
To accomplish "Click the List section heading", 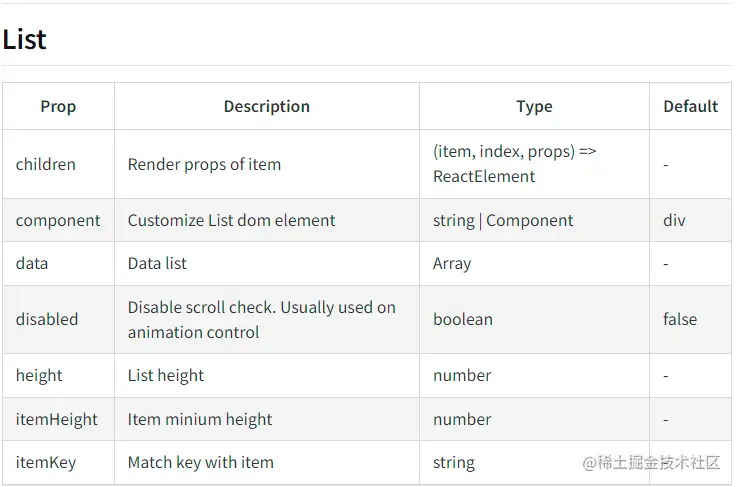I will 25,40.
